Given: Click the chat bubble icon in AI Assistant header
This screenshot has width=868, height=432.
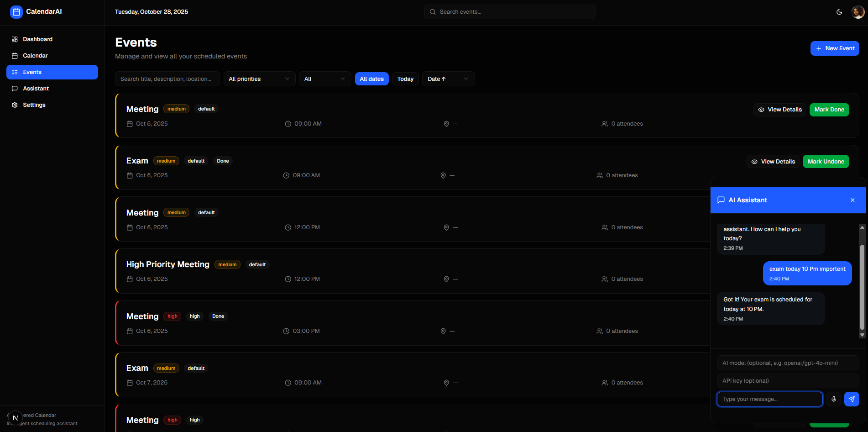Looking at the screenshot, I should click(x=721, y=200).
